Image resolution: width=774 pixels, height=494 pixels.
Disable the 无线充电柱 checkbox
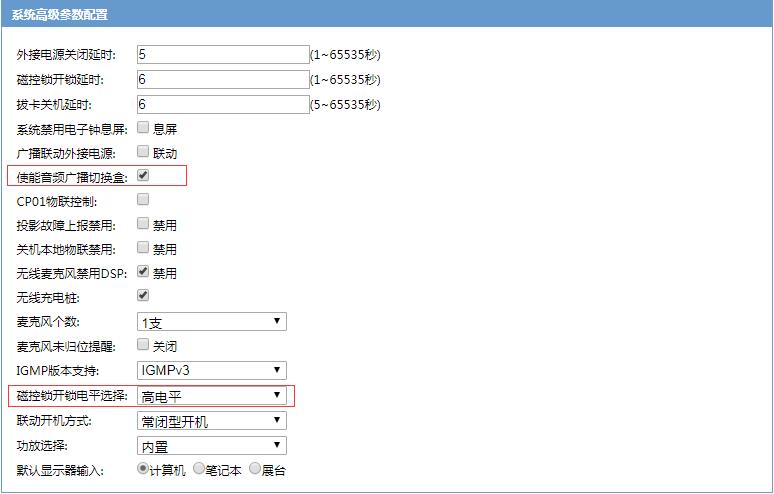(x=143, y=295)
